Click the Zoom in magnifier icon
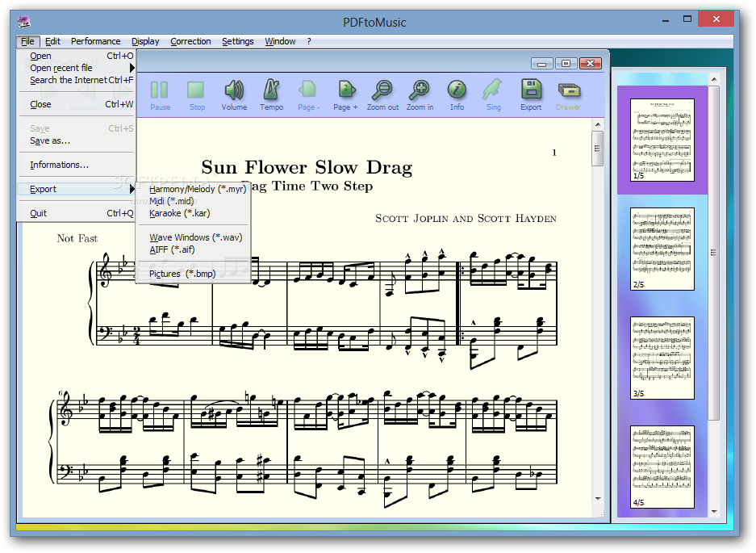The height and width of the screenshot is (553, 756). click(420, 90)
